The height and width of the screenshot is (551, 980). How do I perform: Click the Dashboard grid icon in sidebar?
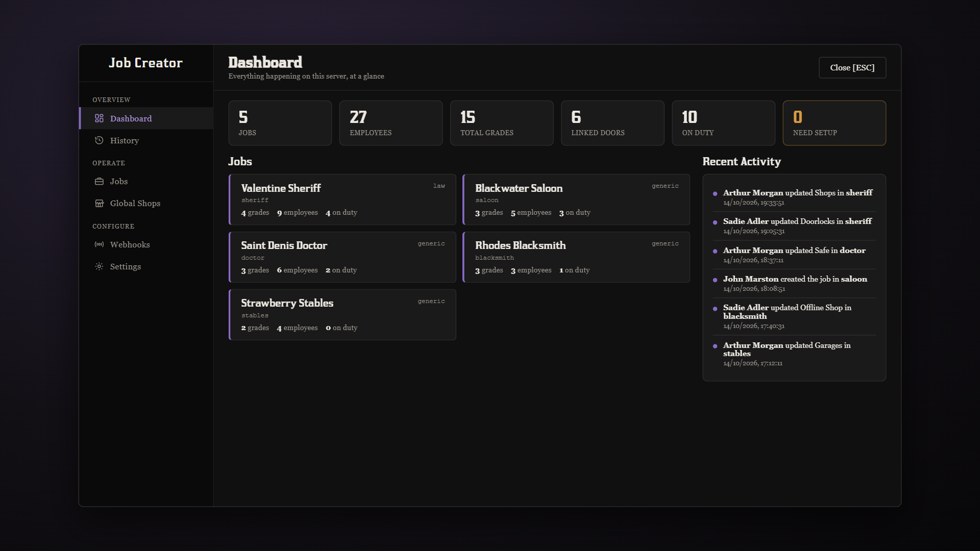(99, 118)
